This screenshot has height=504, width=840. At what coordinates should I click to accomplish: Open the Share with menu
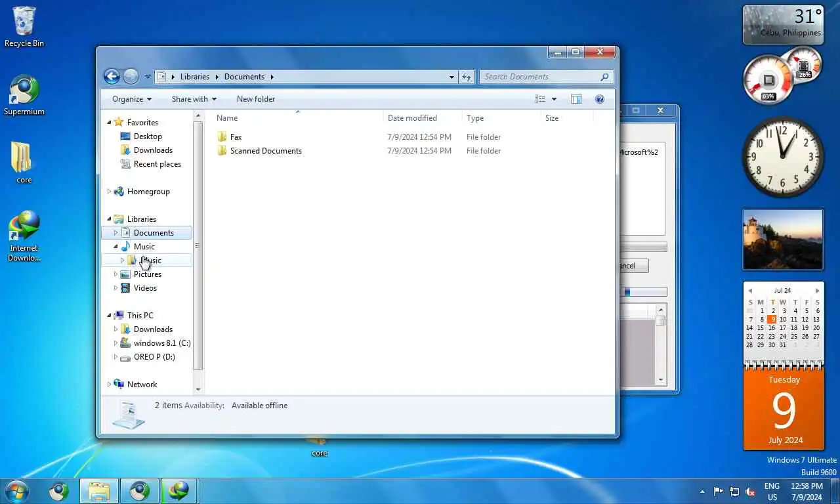coord(194,99)
